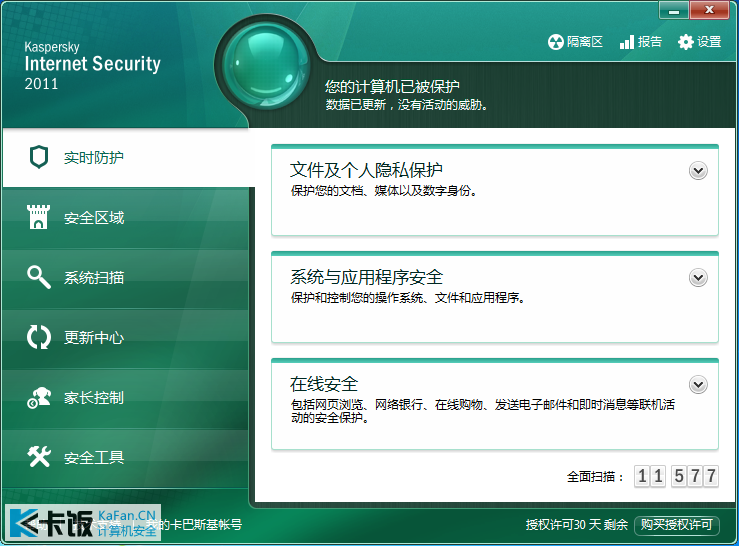Screen dimensions: 739x546
Task: Click the 系统与应用程序安全 heading
Action: tap(366, 277)
